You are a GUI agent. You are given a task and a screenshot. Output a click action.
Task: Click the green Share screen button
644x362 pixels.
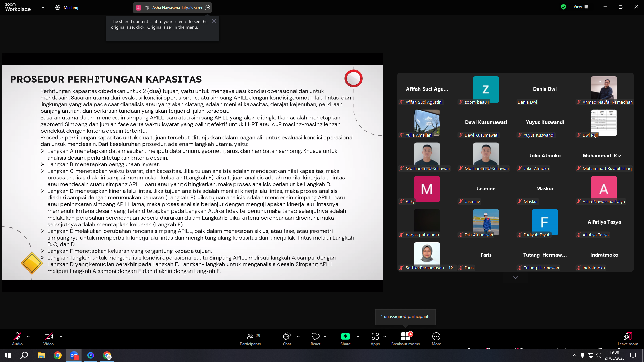345,339
